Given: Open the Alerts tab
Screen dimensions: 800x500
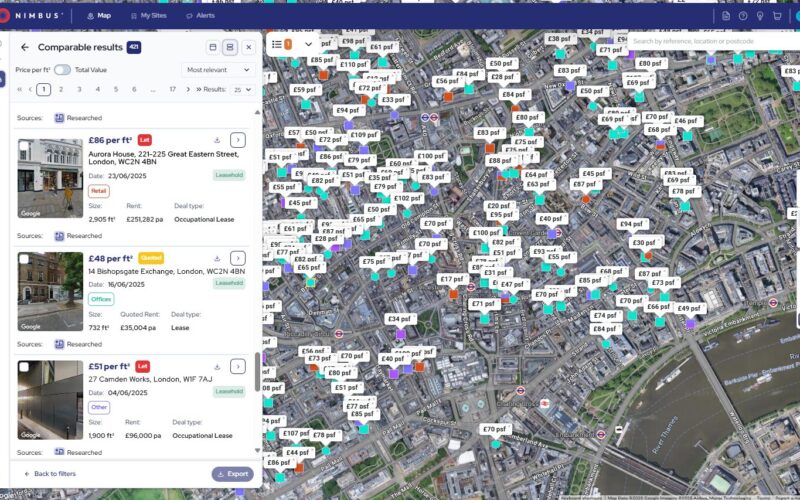Looking at the screenshot, I should click(x=201, y=16).
